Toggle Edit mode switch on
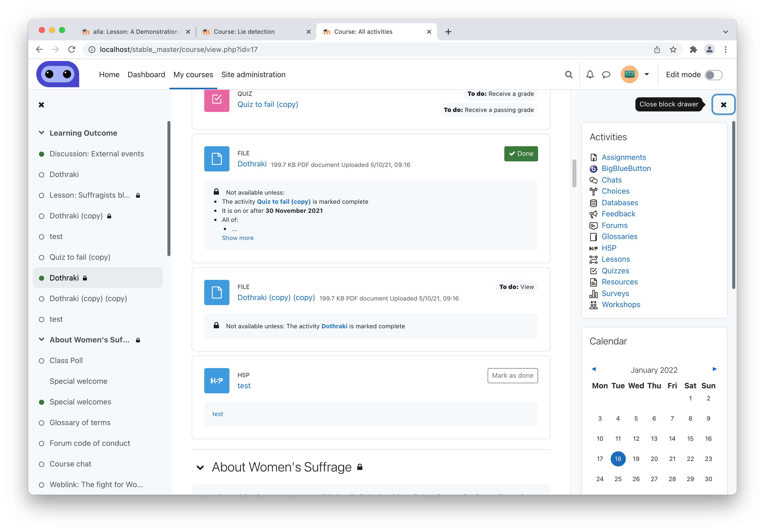Image resolution: width=765 pixels, height=532 pixels. 714,75
